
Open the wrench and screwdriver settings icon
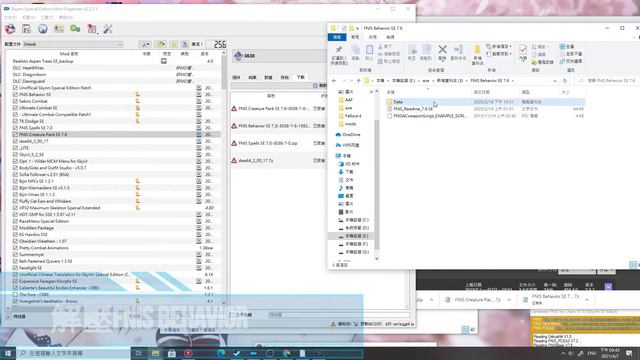point(108,29)
